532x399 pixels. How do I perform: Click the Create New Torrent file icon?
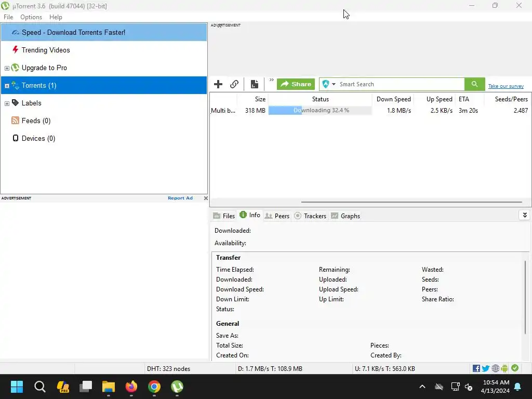click(255, 84)
